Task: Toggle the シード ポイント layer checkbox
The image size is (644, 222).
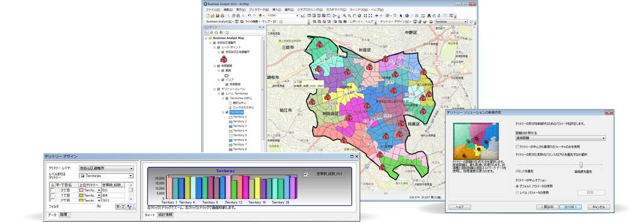Action: click(219, 47)
